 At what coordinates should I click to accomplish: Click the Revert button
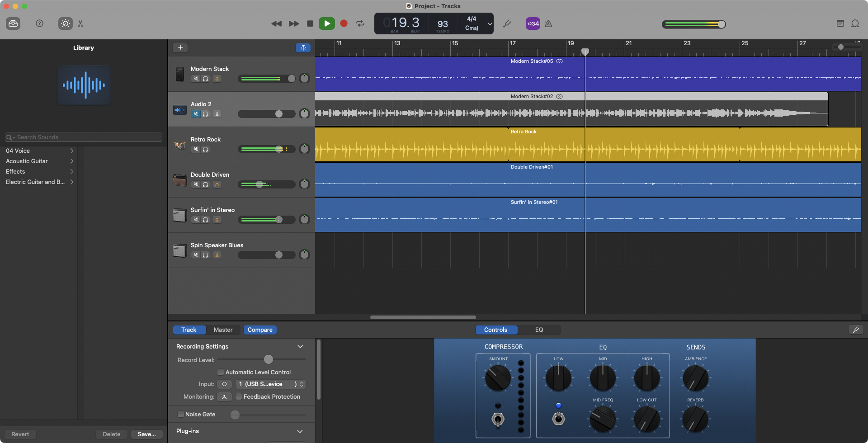[20, 434]
